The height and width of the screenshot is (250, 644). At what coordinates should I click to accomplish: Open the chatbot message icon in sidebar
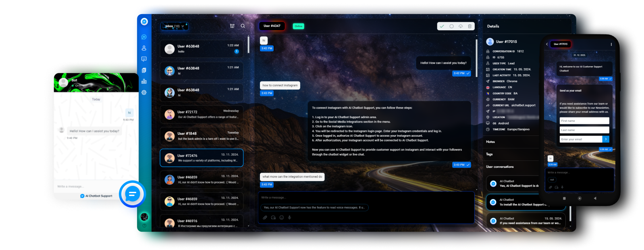pos(144,59)
